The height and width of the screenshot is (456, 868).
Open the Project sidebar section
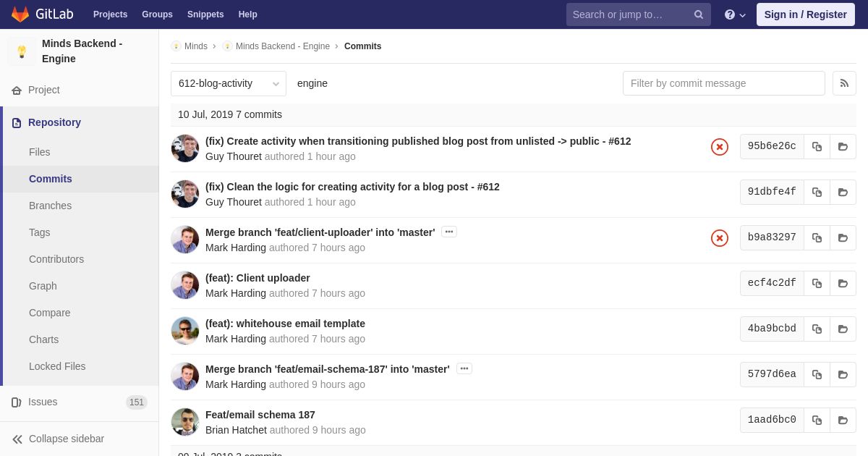click(80, 90)
